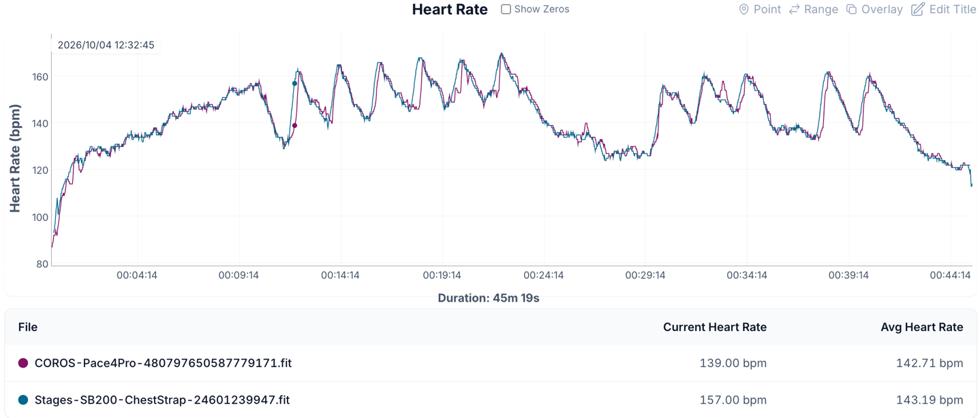980x418 pixels.
Task: Click the 00:39:14 time axis label
Action: [848, 276]
